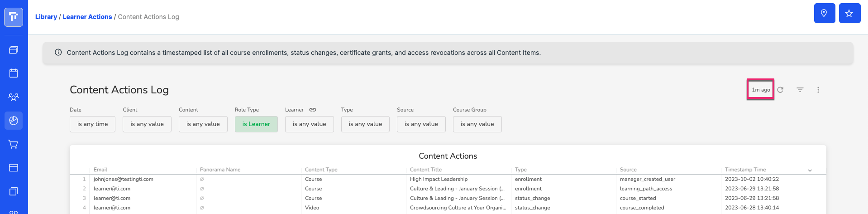Sort by the Type column header

tap(521, 170)
